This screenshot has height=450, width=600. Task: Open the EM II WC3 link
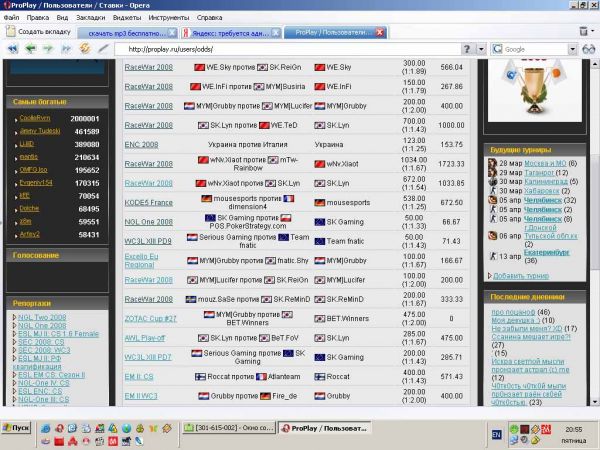[141, 396]
